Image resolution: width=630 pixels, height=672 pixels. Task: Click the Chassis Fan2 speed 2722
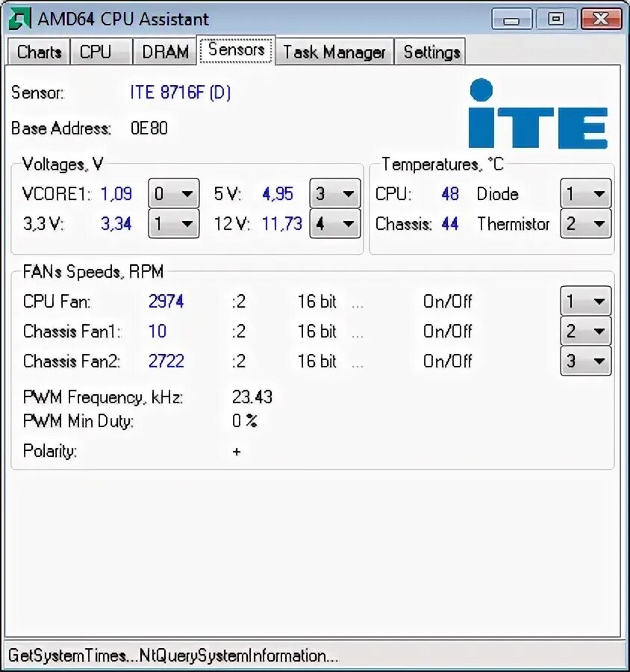click(166, 361)
